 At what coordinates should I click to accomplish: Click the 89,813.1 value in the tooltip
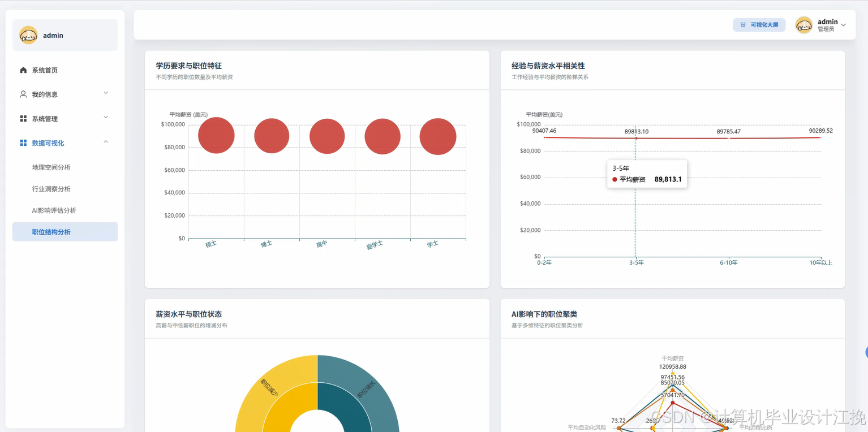[668, 179]
